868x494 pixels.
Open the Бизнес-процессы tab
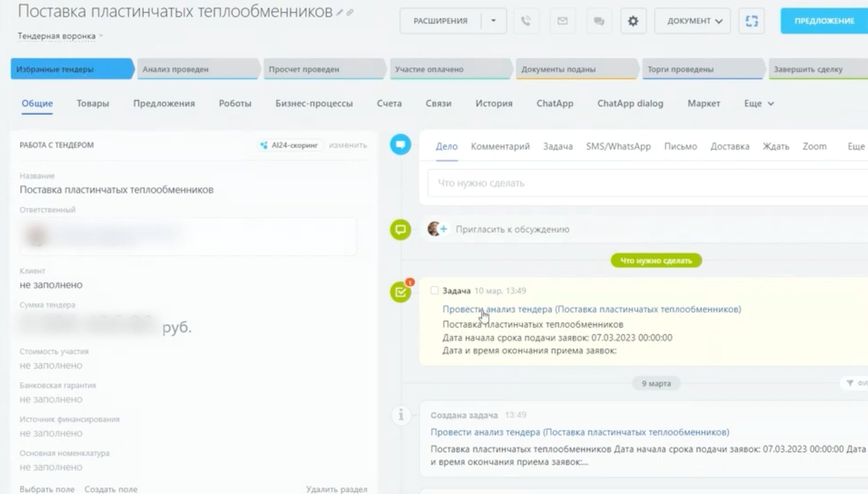[314, 104]
